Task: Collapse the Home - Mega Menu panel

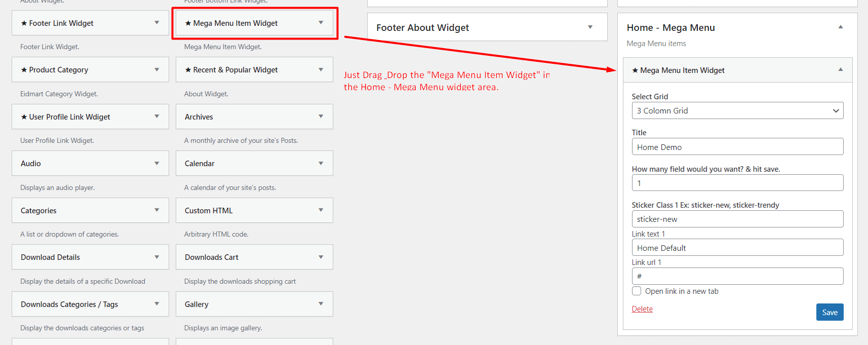Action: (840, 27)
